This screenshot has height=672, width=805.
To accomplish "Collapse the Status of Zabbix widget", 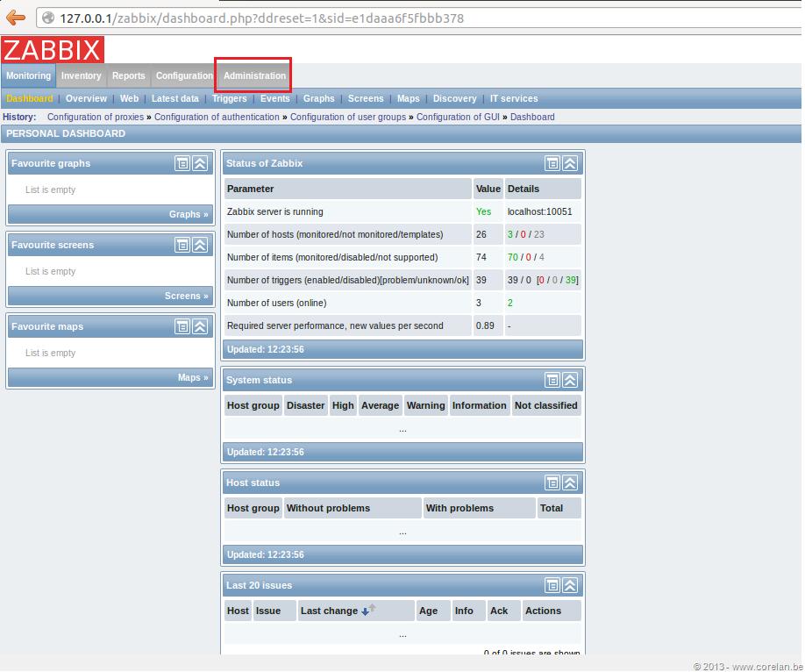I will pos(570,163).
